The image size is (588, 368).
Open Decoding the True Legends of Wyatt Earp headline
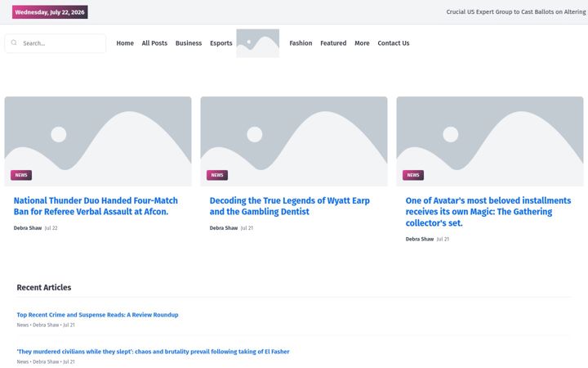pyautogui.click(x=289, y=206)
